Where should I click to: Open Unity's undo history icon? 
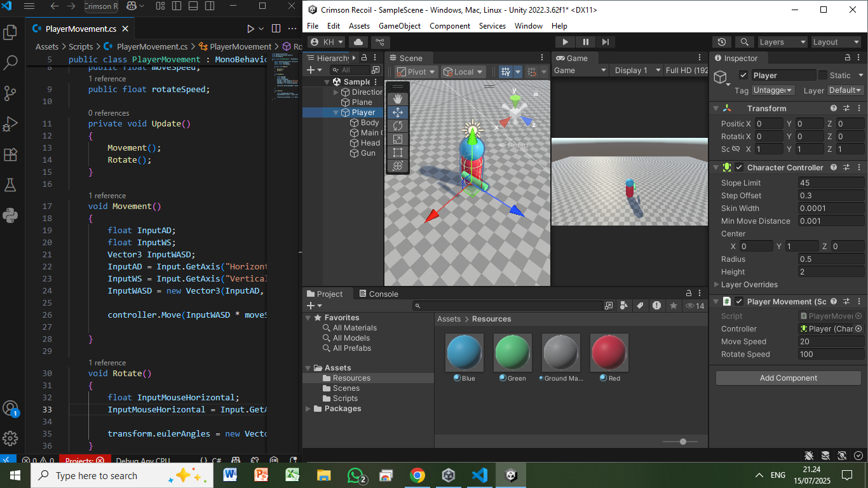coord(721,42)
